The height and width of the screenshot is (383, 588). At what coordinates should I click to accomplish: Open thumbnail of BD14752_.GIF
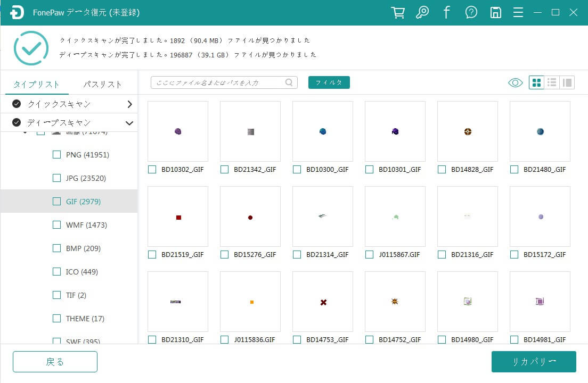pyautogui.click(x=395, y=302)
